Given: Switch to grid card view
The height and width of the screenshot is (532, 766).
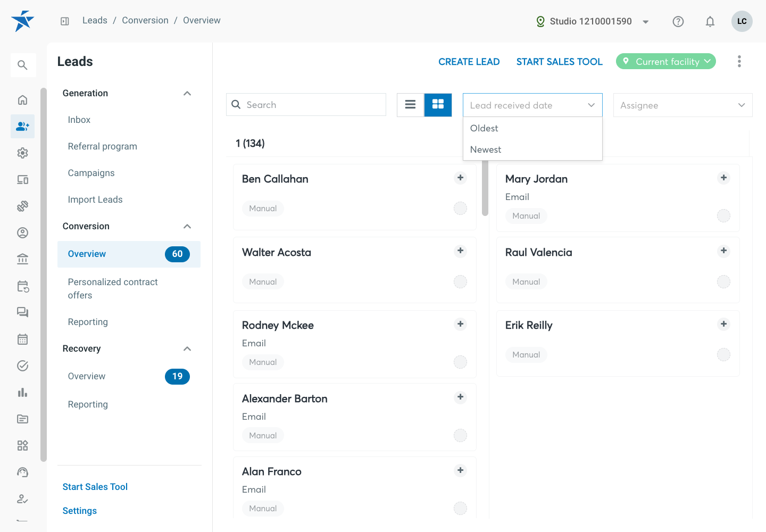Looking at the screenshot, I should 438,105.
